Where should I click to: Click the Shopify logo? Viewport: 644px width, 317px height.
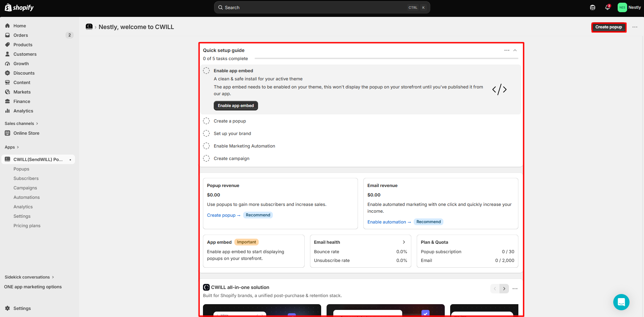[19, 7]
